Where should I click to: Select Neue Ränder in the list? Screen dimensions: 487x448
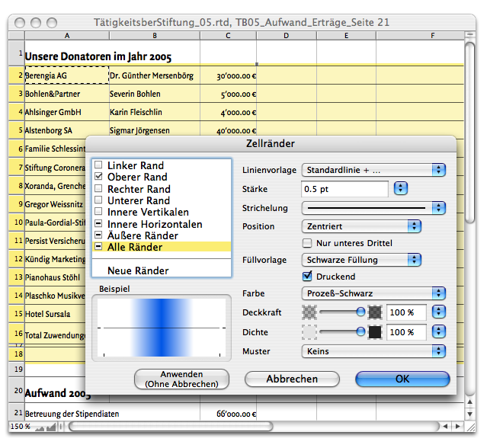(x=138, y=270)
